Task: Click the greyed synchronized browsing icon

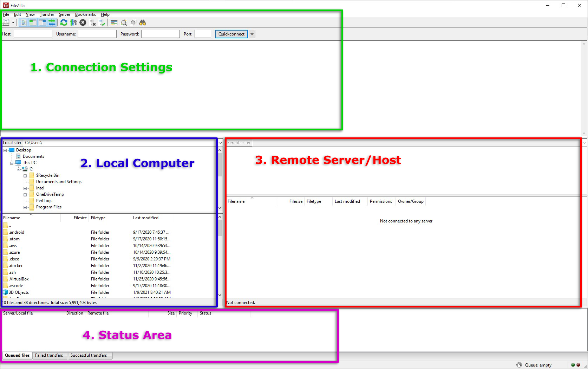Action: pyautogui.click(x=133, y=22)
